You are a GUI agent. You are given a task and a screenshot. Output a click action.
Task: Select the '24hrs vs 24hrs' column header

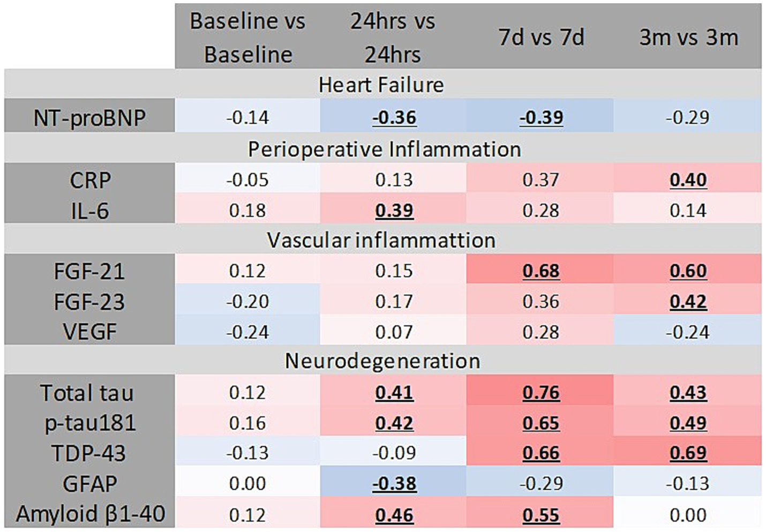[x=393, y=38]
